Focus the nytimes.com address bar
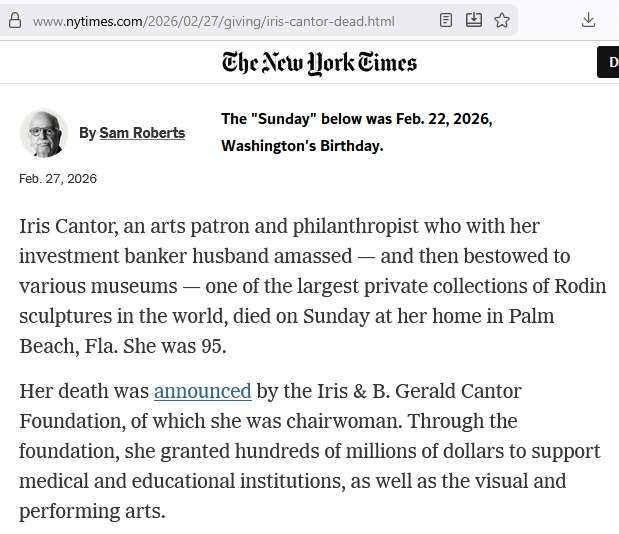 (x=214, y=21)
